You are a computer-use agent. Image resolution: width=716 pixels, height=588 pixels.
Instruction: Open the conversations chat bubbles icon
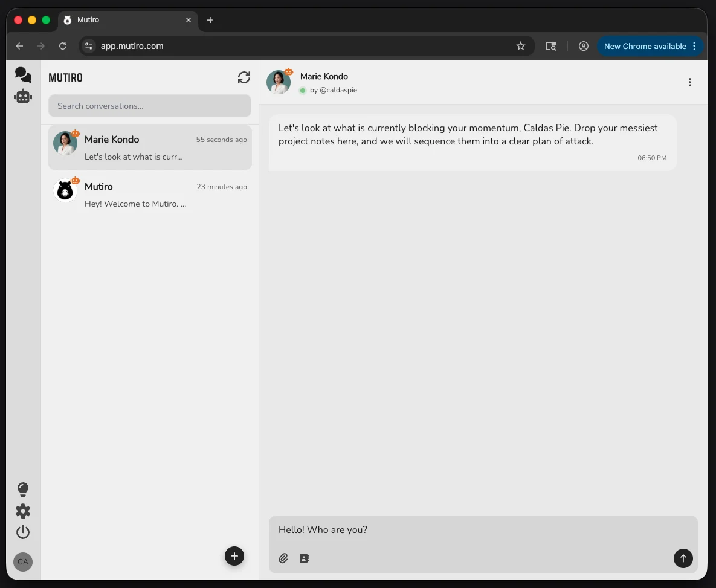pyautogui.click(x=23, y=74)
